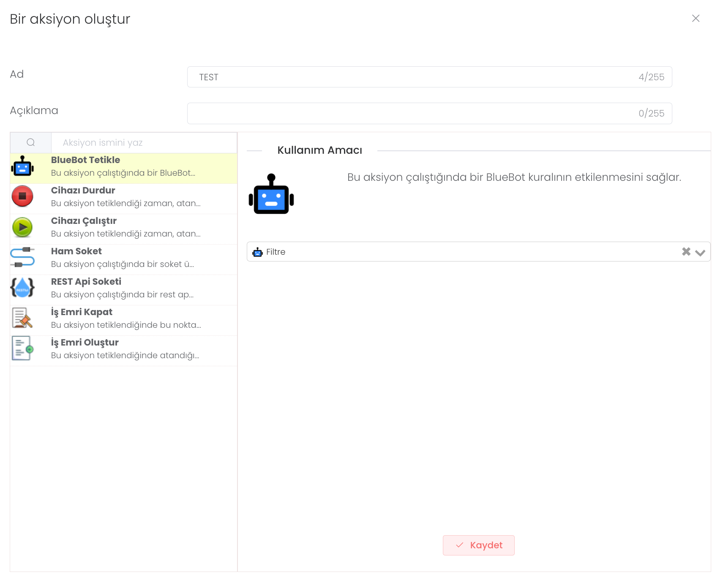The image size is (715, 588).
Task: Click the BlueBot Tetikle robot icon in list
Action: [x=22, y=166]
